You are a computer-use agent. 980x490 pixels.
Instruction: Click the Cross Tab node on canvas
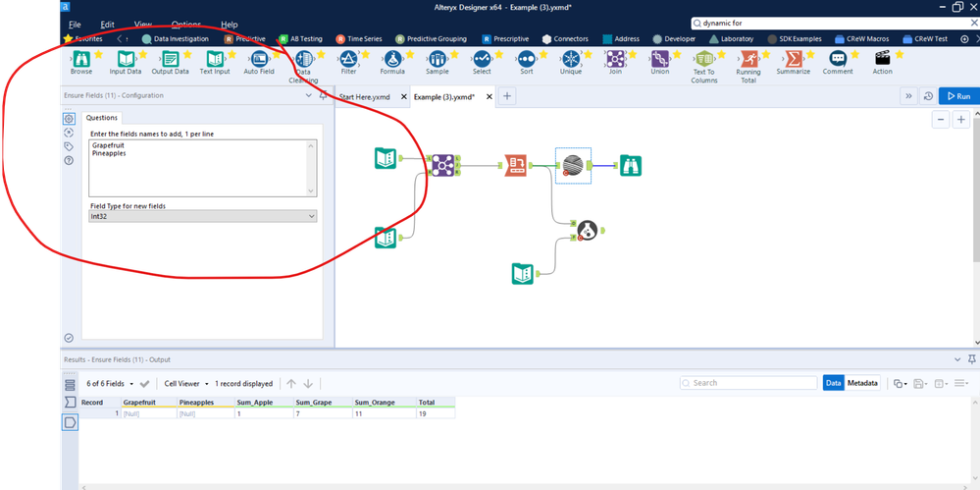click(x=516, y=165)
